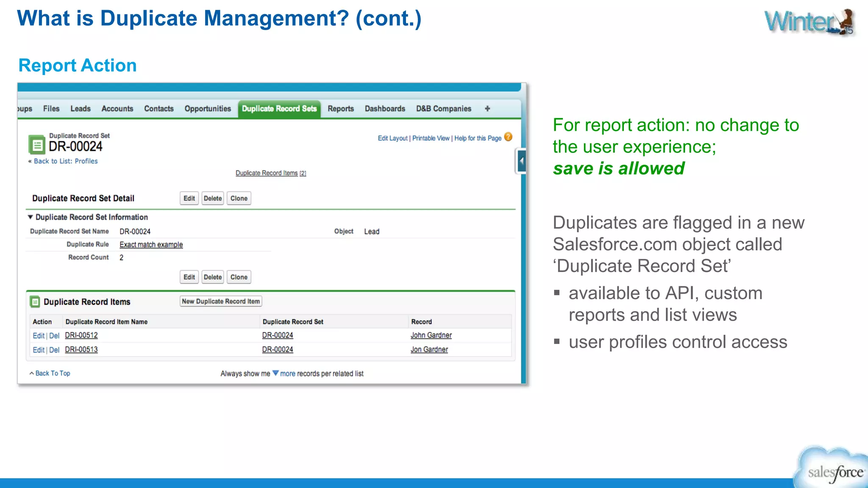Click the plus icon to add tabs
The width and height of the screenshot is (868, 488).
pos(487,108)
